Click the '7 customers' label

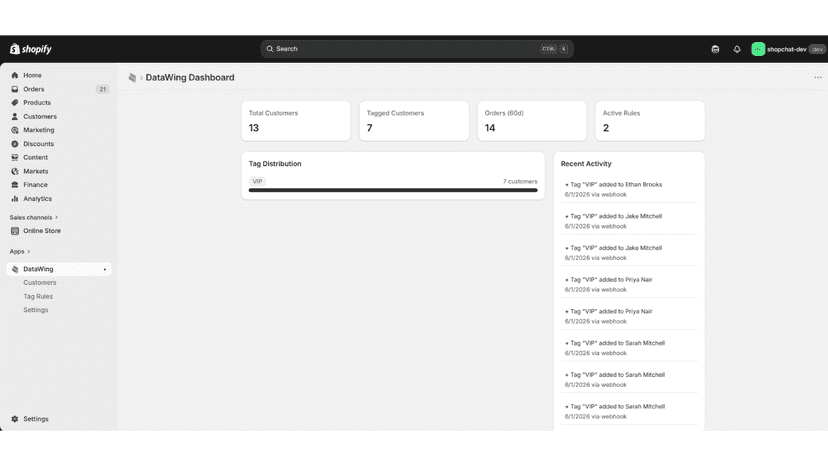point(520,181)
